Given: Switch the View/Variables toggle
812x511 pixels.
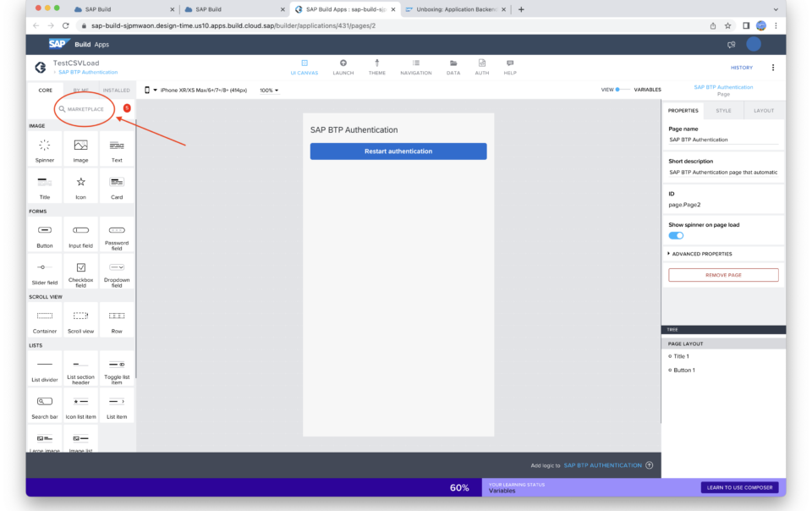Looking at the screenshot, I should click(622, 90).
